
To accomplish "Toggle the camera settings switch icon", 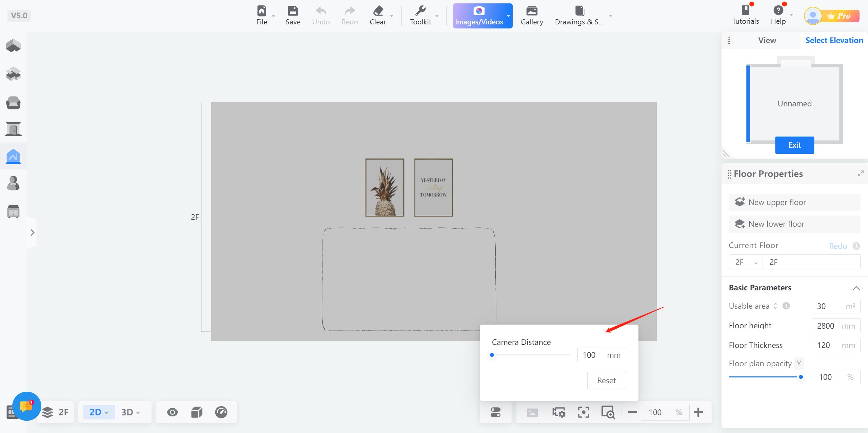I will (x=495, y=412).
